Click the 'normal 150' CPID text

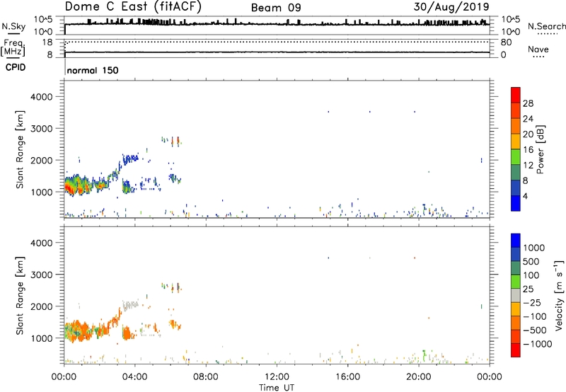[x=93, y=70]
